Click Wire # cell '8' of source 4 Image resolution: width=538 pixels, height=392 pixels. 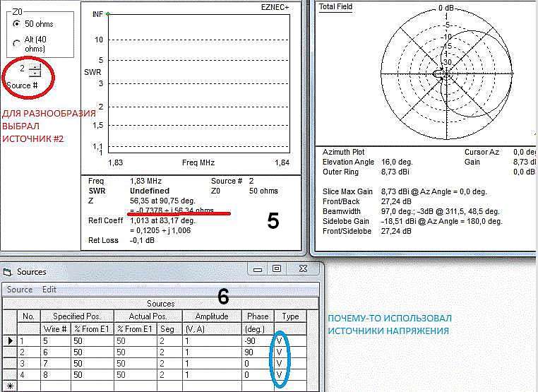(x=56, y=375)
